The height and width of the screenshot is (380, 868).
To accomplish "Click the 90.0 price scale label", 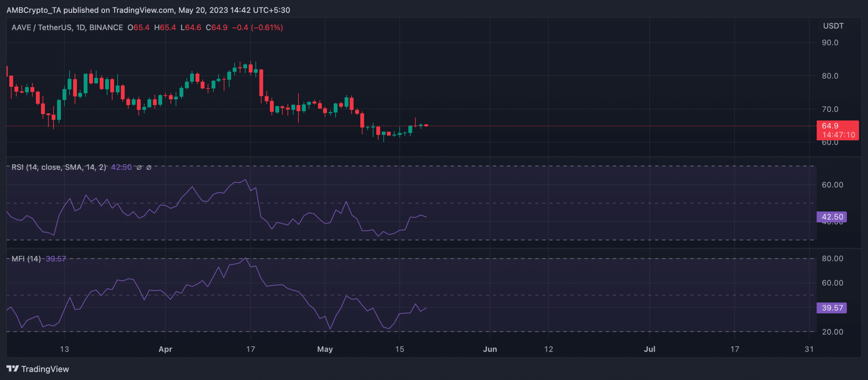I will pos(830,43).
